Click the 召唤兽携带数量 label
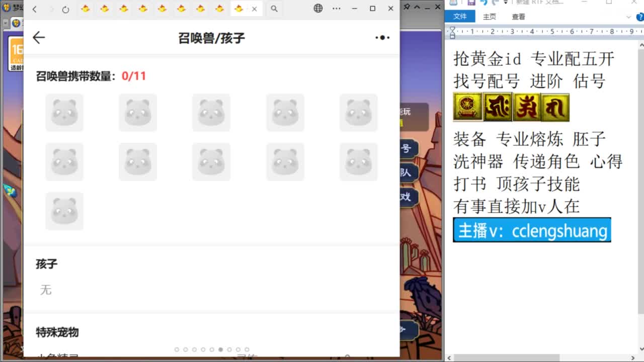This screenshot has height=362, width=644. click(x=75, y=76)
